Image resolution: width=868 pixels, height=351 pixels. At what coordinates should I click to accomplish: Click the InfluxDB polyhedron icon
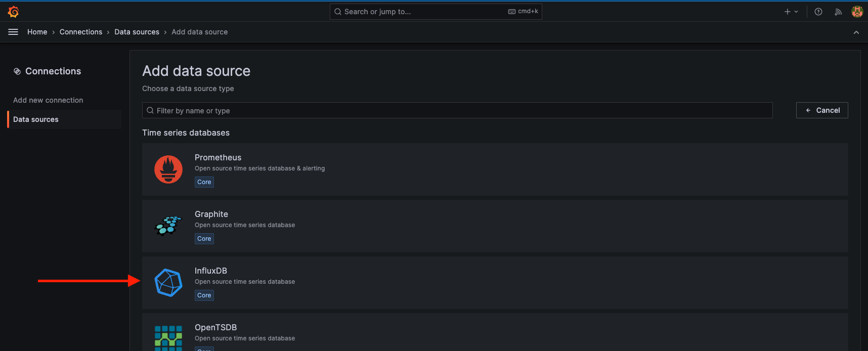click(168, 283)
